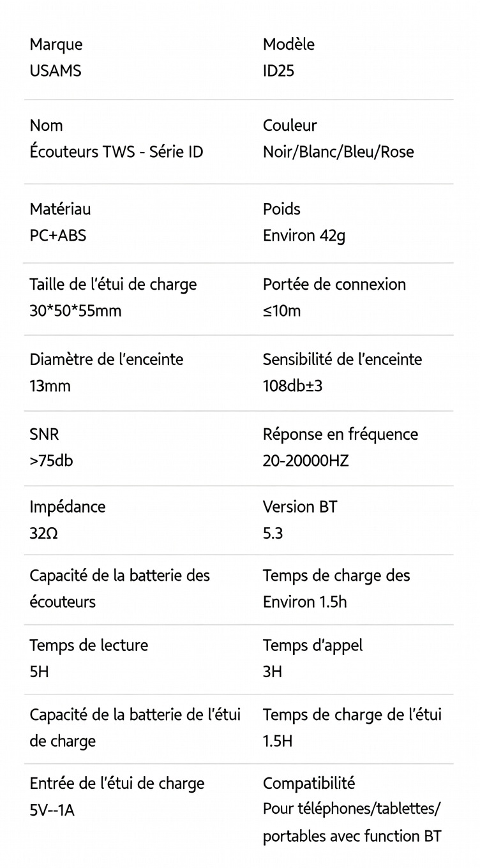
Task: Click the 5V--1A case input value
Action: [52, 810]
